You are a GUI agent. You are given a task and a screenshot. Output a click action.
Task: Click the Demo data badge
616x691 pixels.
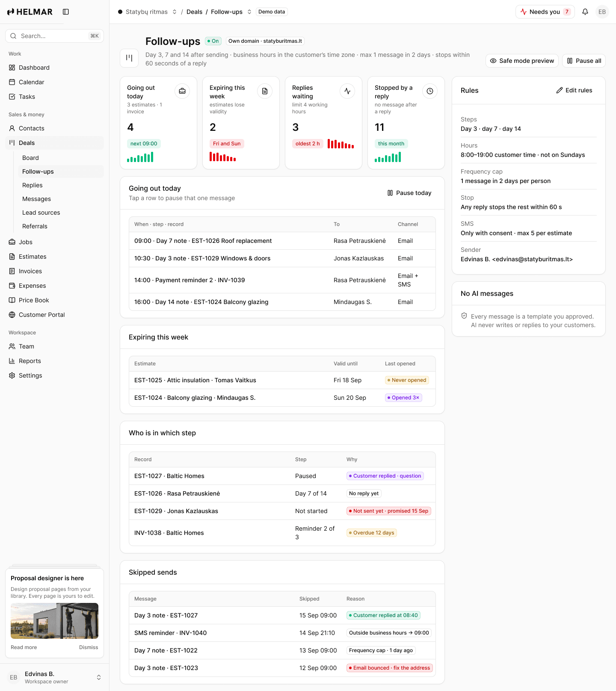[272, 12]
